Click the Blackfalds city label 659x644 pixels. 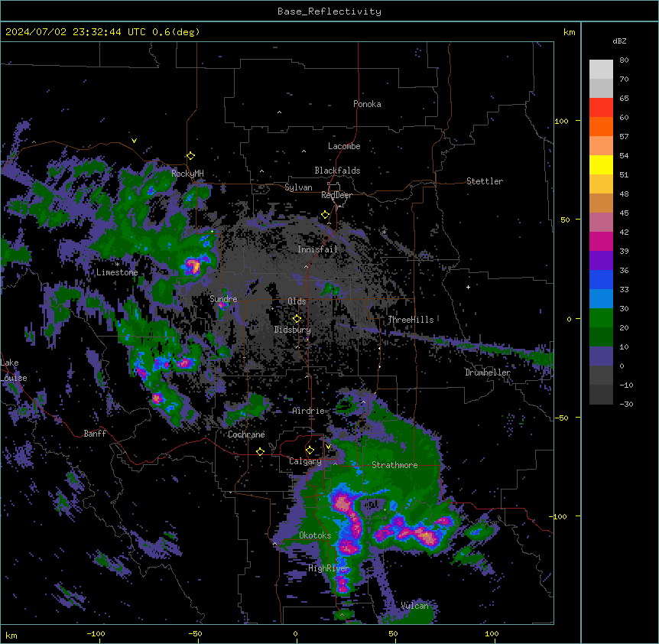click(x=337, y=171)
